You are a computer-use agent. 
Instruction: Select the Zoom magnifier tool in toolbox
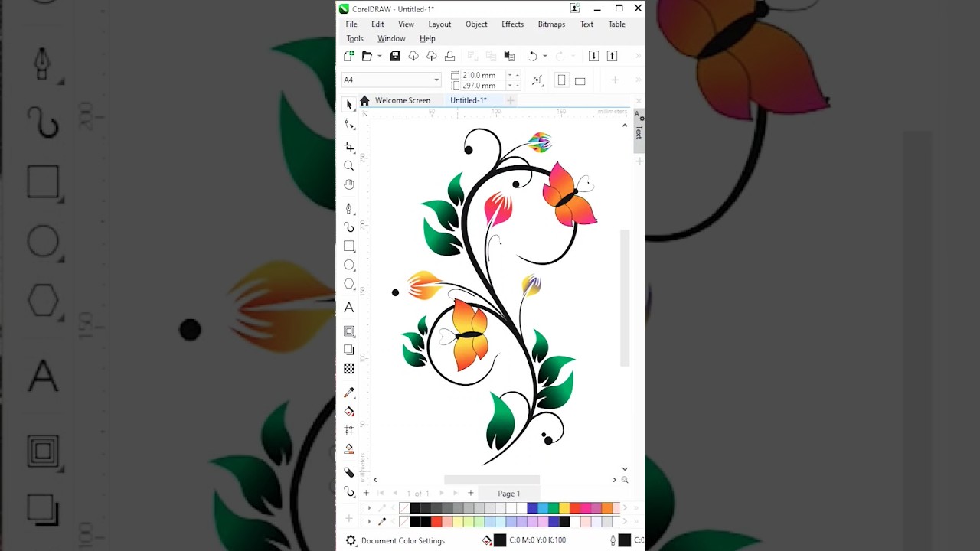coord(349,166)
